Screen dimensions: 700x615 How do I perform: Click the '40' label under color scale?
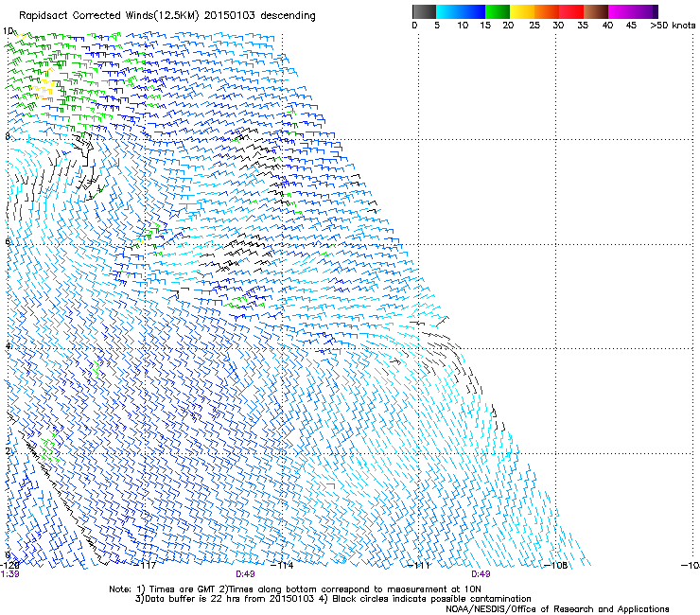(607, 26)
